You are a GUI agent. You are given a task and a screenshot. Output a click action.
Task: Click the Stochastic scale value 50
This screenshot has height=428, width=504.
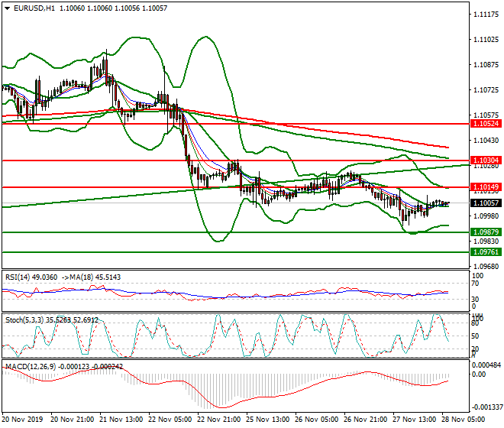[x=475, y=336]
